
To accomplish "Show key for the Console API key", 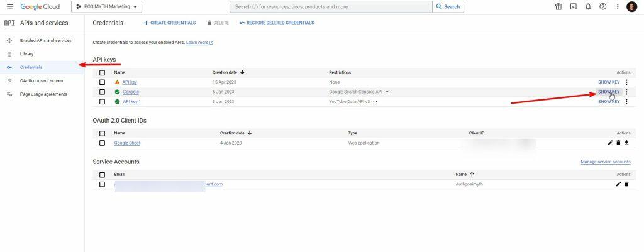I will [609, 92].
